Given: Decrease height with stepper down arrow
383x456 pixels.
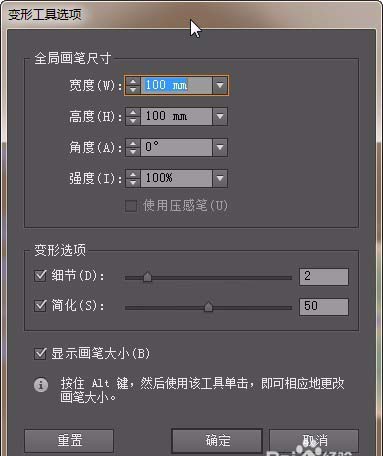Looking at the screenshot, I should (x=133, y=121).
